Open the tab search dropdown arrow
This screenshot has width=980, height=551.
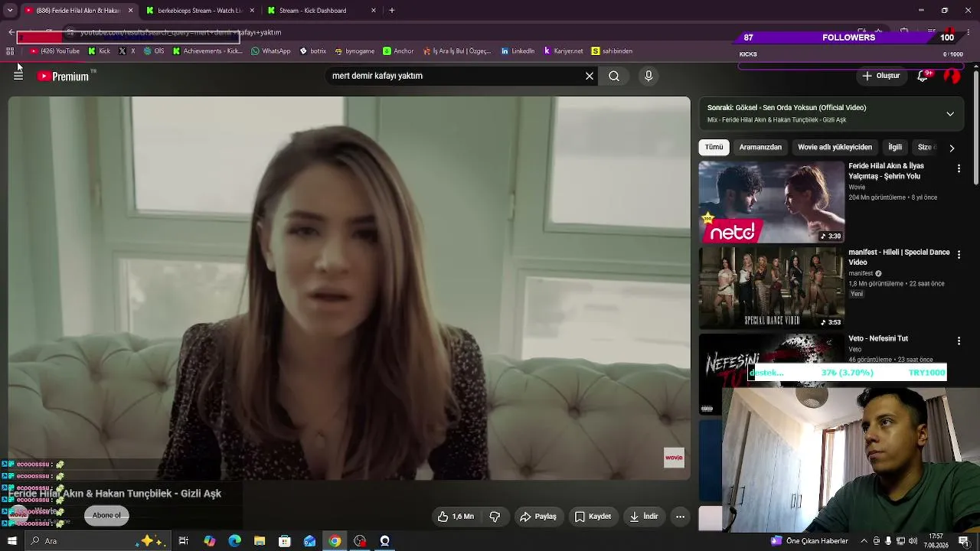click(10, 11)
